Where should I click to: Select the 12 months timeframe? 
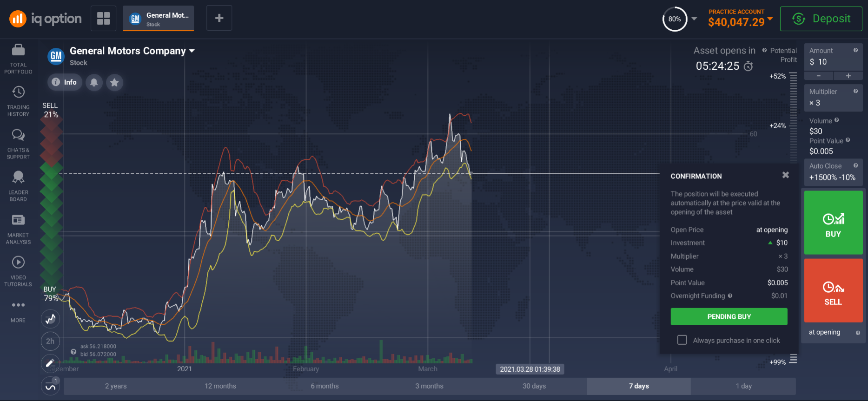[220, 386]
